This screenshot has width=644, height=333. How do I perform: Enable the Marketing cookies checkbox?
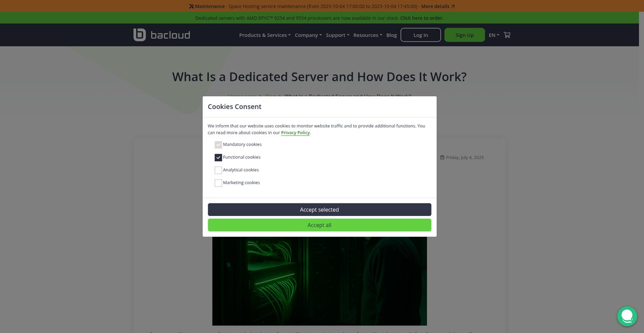click(x=218, y=183)
